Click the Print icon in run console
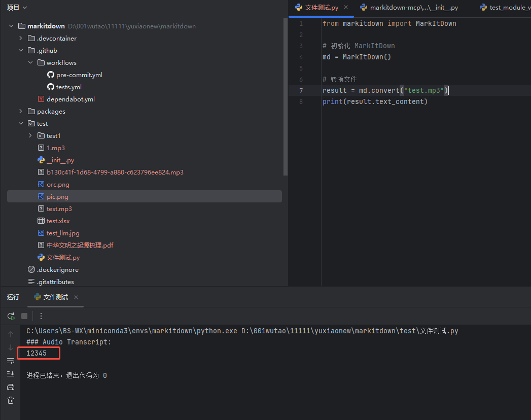This screenshot has width=531, height=420. [11, 387]
